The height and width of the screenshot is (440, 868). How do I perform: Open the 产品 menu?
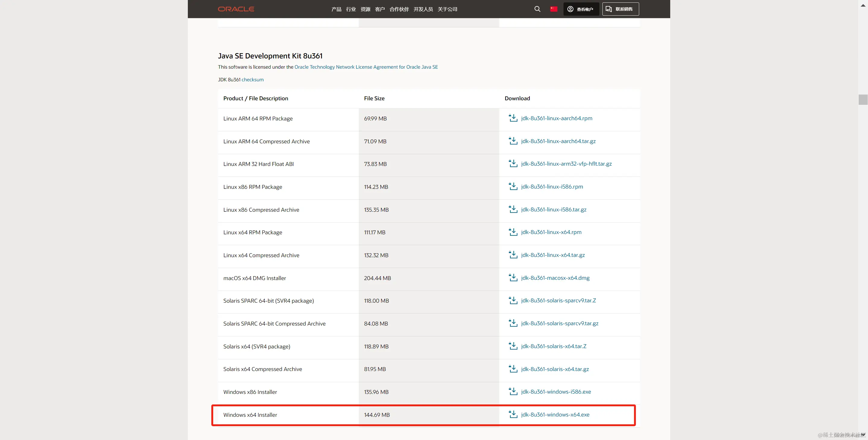pyautogui.click(x=336, y=9)
